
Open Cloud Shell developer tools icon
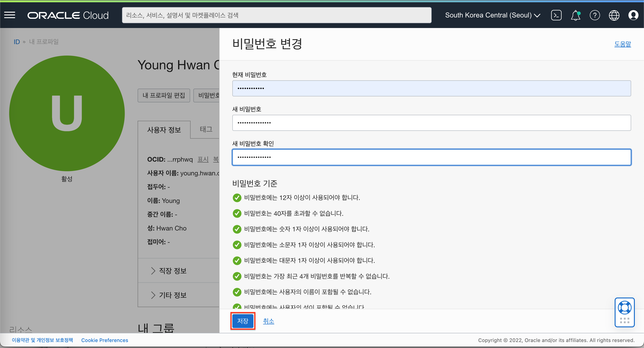(x=556, y=15)
